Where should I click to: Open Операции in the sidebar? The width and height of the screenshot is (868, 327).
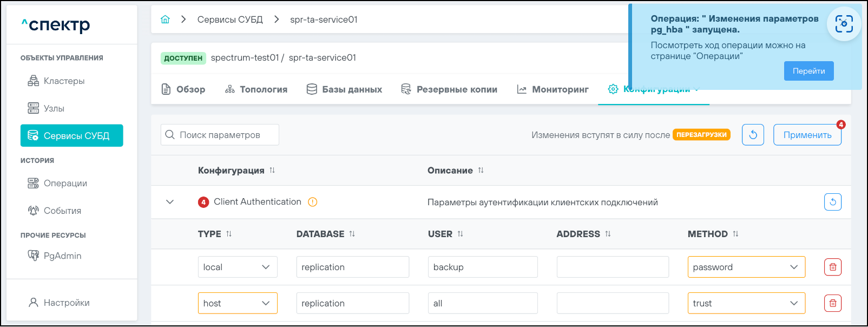click(x=65, y=184)
